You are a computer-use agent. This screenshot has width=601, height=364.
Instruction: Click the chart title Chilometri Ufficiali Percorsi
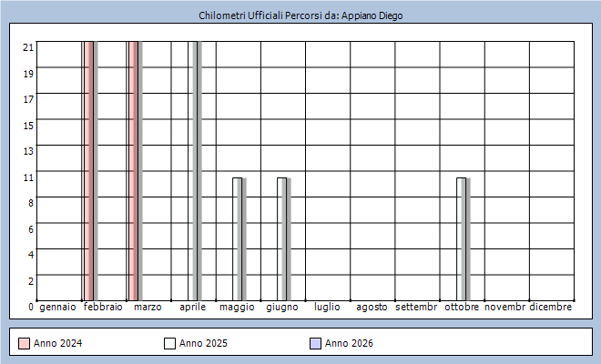(300, 16)
